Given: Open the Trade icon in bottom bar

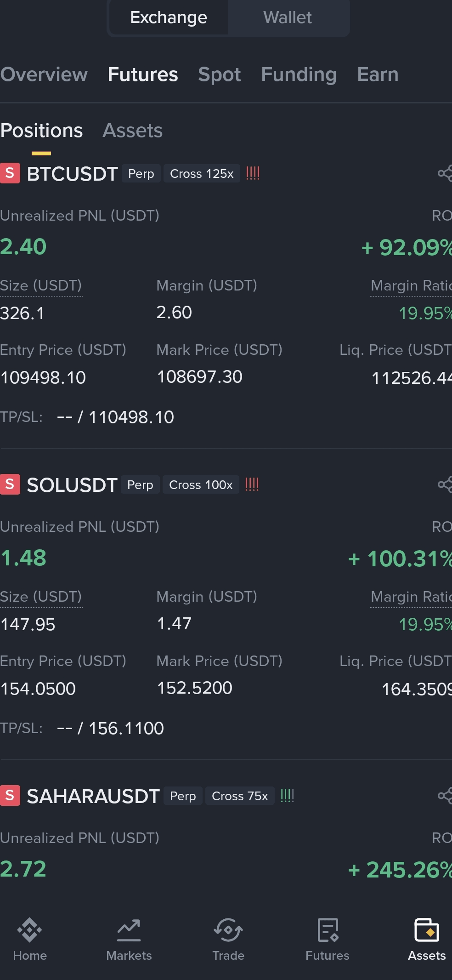Looking at the screenshot, I should (228, 940).
